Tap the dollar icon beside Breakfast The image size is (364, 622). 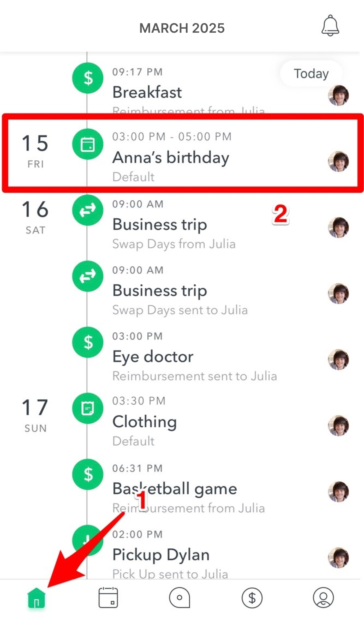(x=88, y=78)
